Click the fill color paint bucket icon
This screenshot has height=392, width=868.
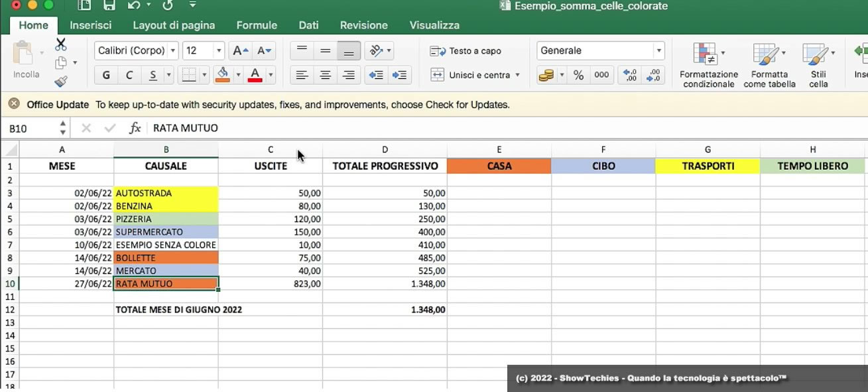pos(223,74)
